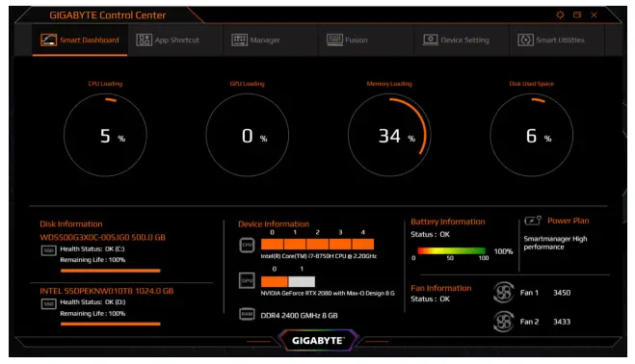The image size is (635, 364).
Task: Click the CPU Loading 5% circular gauge
Action: tap(105, 135)
